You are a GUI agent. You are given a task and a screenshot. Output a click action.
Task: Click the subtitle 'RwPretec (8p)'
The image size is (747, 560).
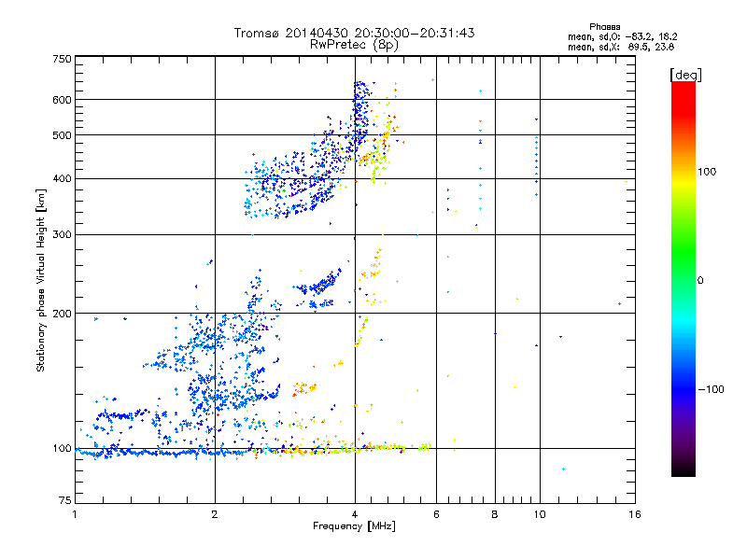(354, 45)
